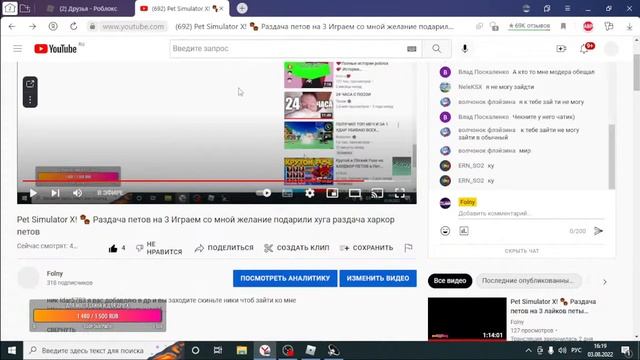
Task: Click СКРЫТЬ ЧАТ to hide chat
Action: click(x=522, y=251)
